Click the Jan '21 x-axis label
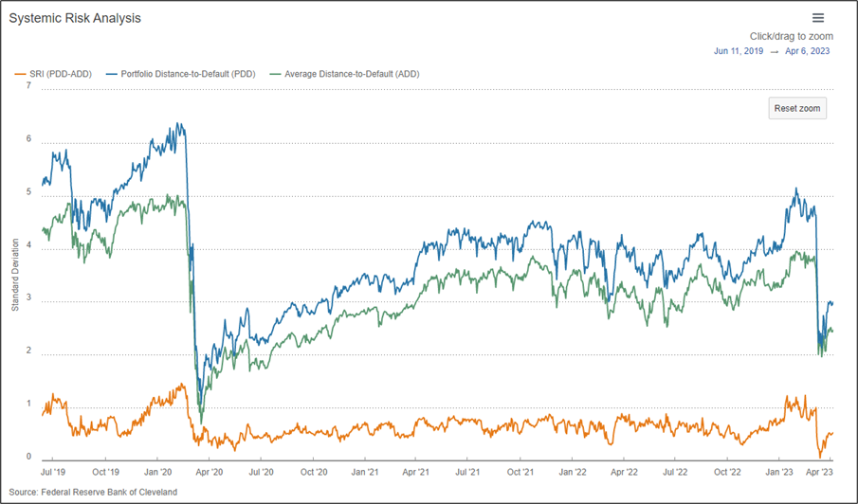Image resolution: width=858 pixels, height=504 pixels. point(365,471)
